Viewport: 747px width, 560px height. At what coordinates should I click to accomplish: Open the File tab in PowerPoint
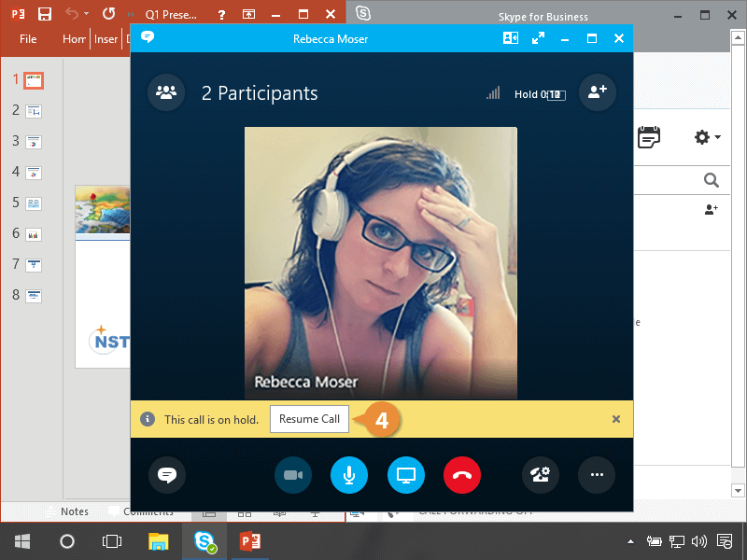pos(28,39)
